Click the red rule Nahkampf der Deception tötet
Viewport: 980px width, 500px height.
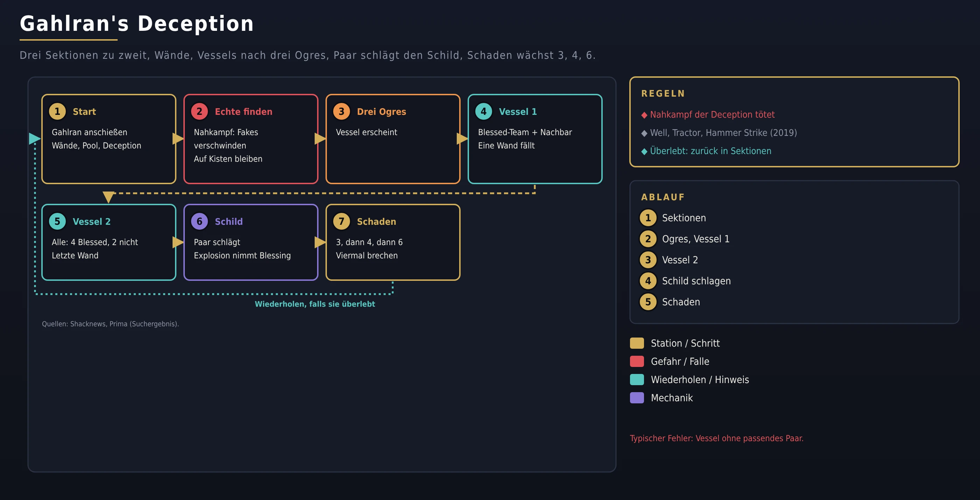click(712, 114)
